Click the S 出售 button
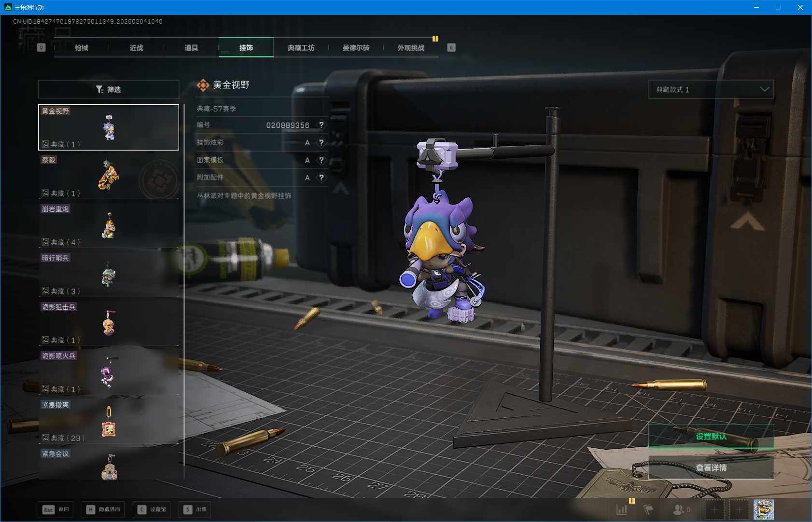This screenshot has height=522, width=812. coord(195,509)
